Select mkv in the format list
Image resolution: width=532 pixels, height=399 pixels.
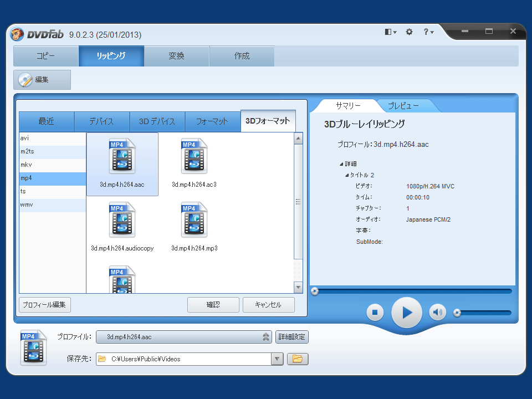click(53, 165)
